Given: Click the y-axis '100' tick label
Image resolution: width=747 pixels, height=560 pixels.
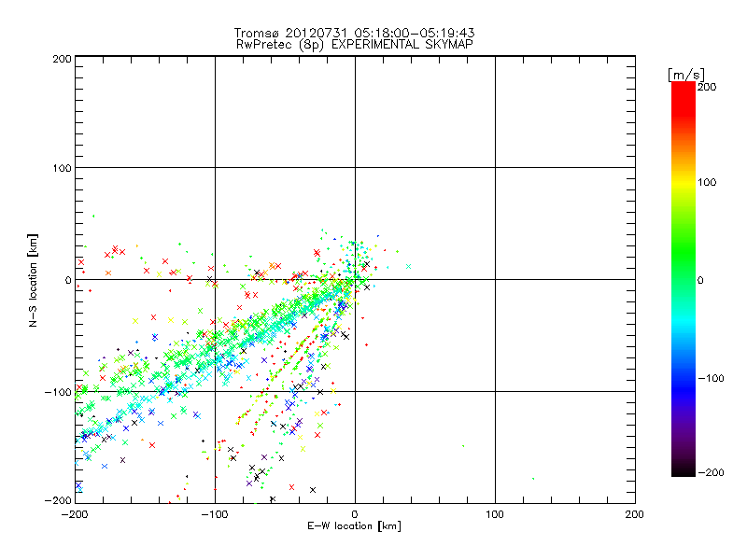Looking at the screenshot, I should pos(62,168).
